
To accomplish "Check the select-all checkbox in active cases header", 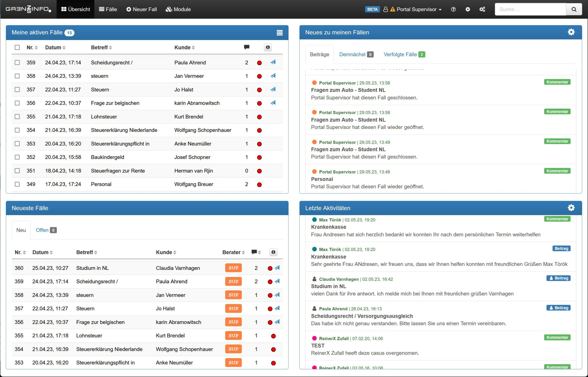I will (17, 47).
